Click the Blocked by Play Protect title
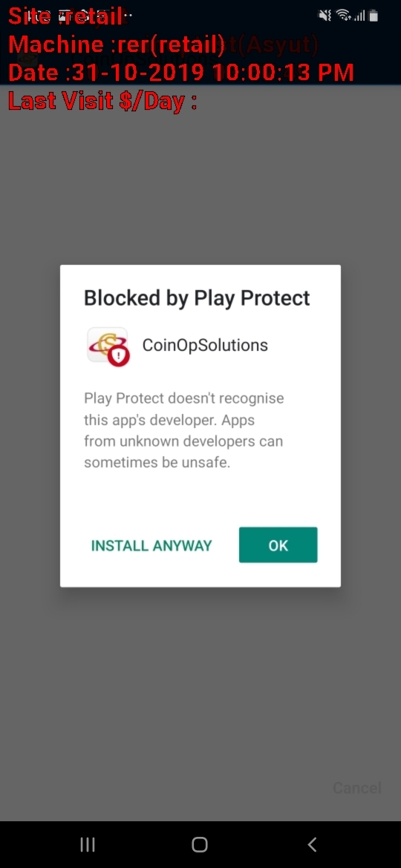The image size is (401, 868). click(197, 298)
